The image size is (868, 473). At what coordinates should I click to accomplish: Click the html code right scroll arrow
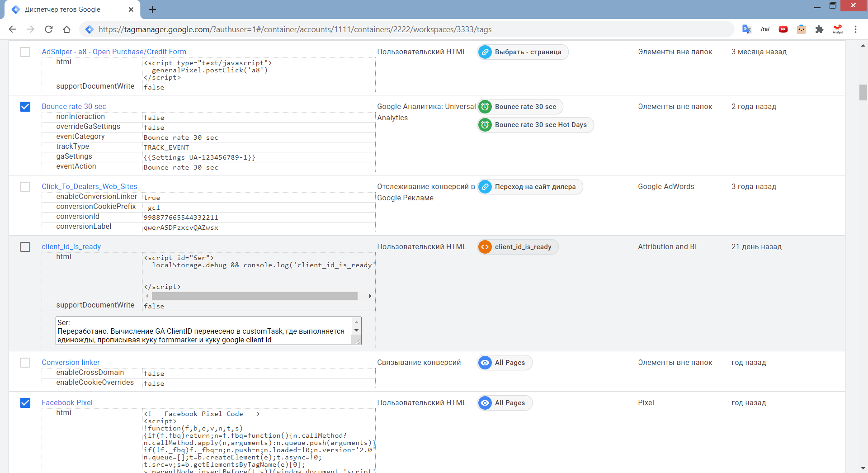click(x=370, y=296)
